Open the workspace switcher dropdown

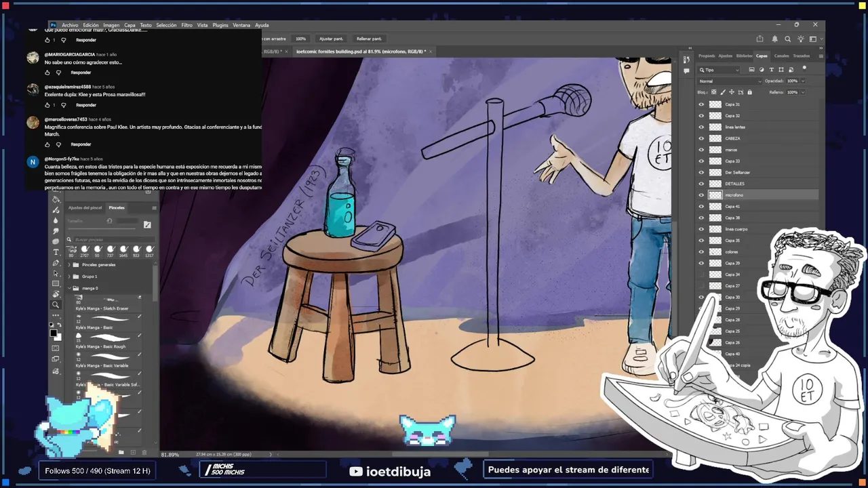tap(816, 39)
